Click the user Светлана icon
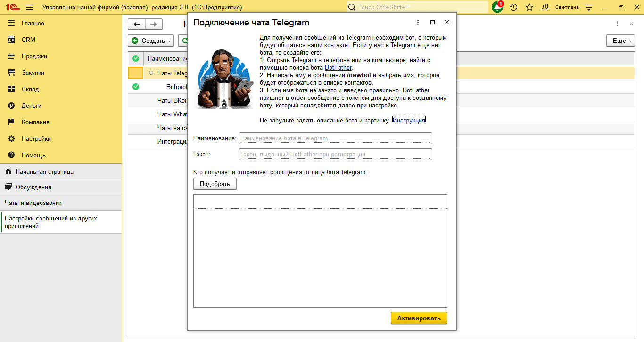 (545, 8)
